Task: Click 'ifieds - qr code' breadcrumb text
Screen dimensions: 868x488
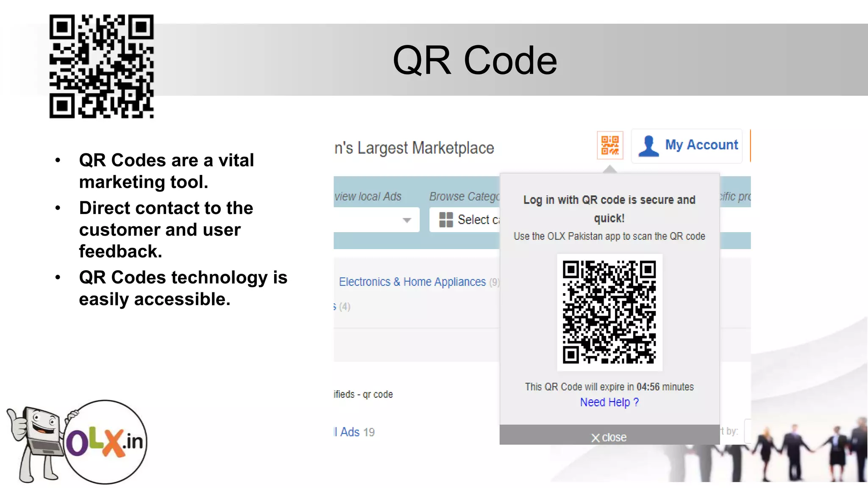Action: (x=363, y=394)
